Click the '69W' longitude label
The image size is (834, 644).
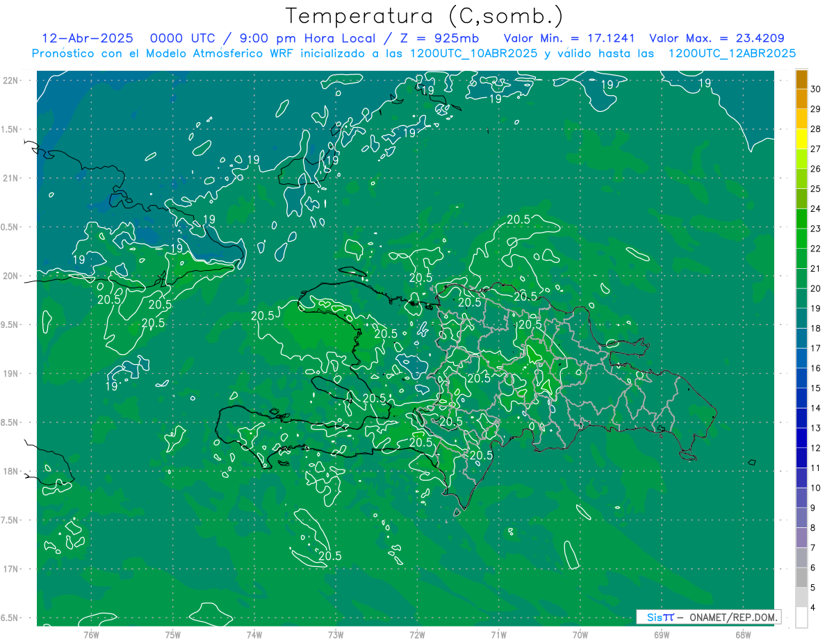(x=662, y=635)
